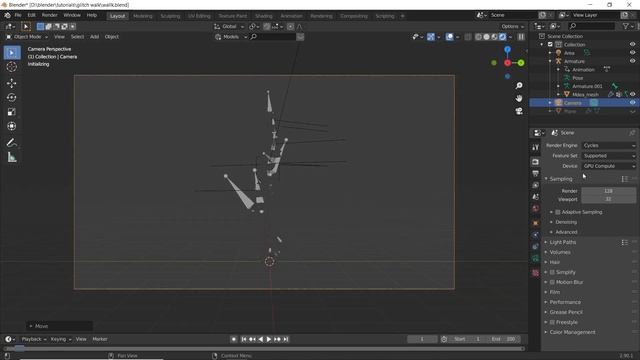Play the animation forward

coord(269,339)
